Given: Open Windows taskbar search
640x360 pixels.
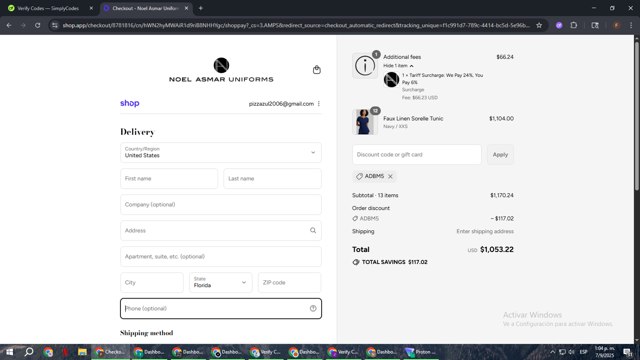Looking at the screenshot, I should click(29, 352).
